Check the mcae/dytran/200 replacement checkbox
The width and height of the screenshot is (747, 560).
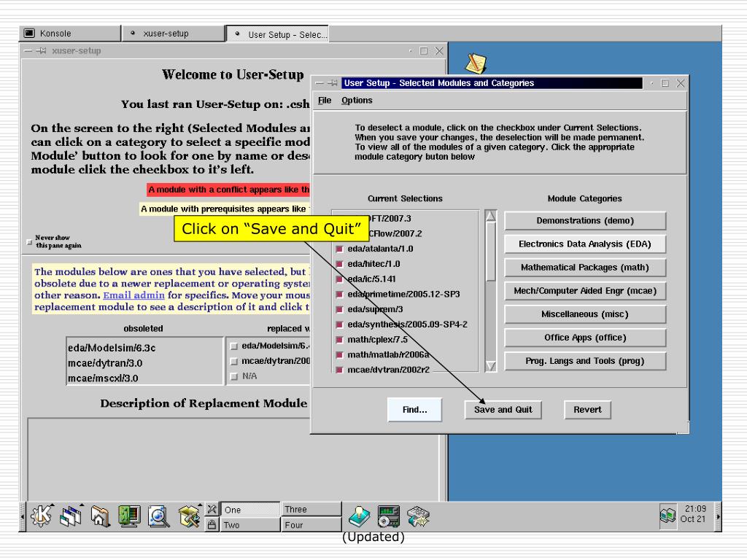point(233,361)
